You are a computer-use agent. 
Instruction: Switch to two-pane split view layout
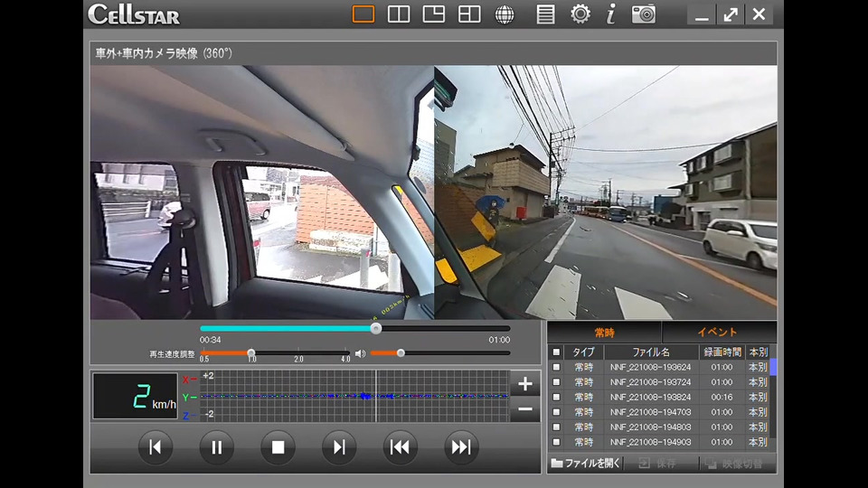[399, 14]
